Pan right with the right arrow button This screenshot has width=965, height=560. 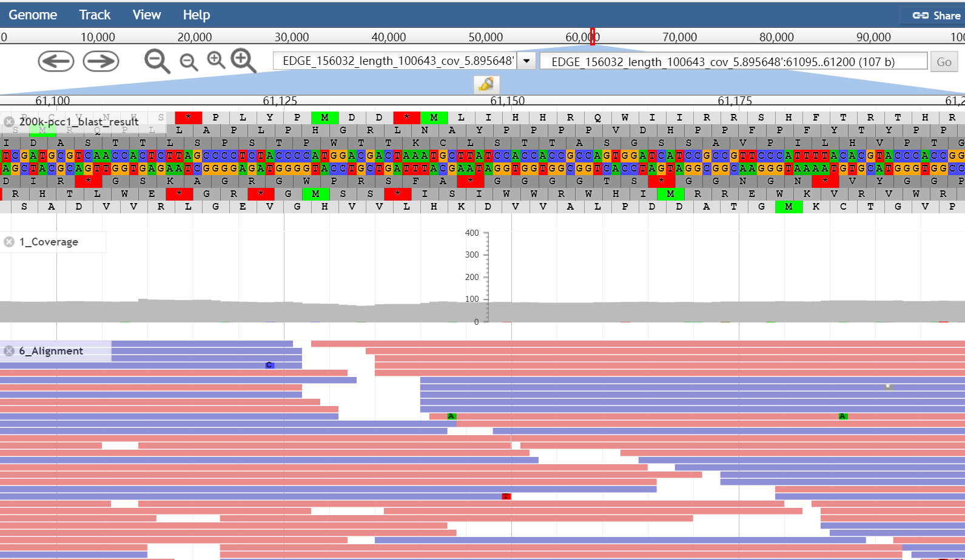[101, 61]
